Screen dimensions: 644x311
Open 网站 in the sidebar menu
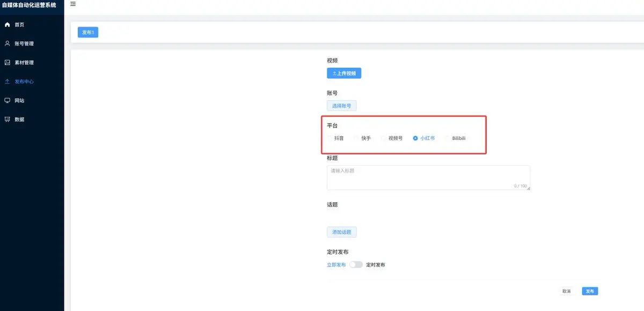coord(32,100)
